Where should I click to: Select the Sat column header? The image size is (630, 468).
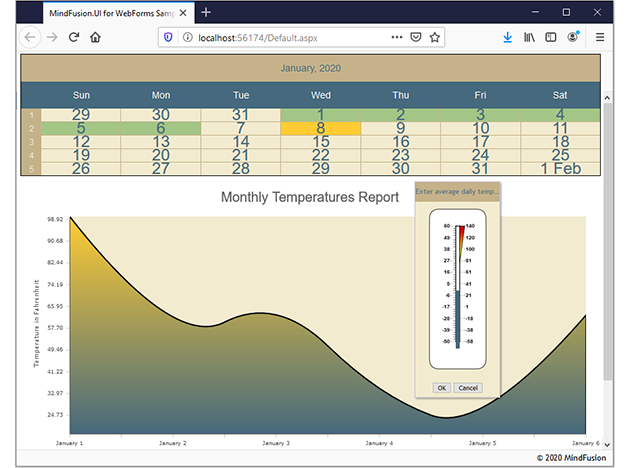(x=560, y=95)
